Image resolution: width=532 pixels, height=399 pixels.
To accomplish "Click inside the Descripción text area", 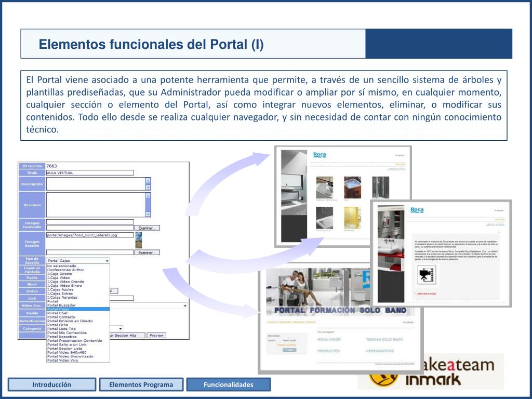I will click(96, 184).
